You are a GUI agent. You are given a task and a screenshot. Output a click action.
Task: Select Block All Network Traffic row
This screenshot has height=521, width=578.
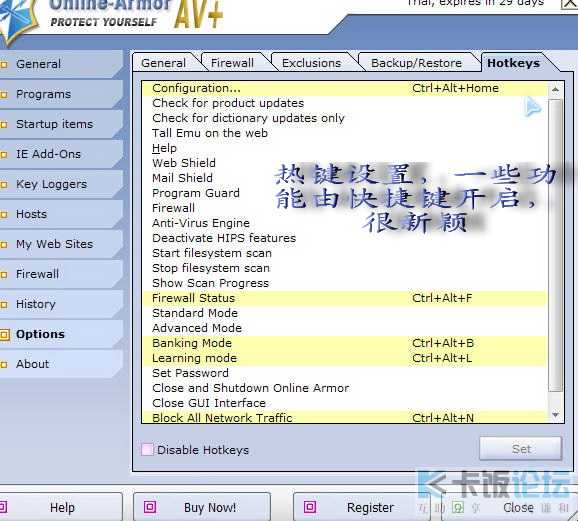point(345,417)
